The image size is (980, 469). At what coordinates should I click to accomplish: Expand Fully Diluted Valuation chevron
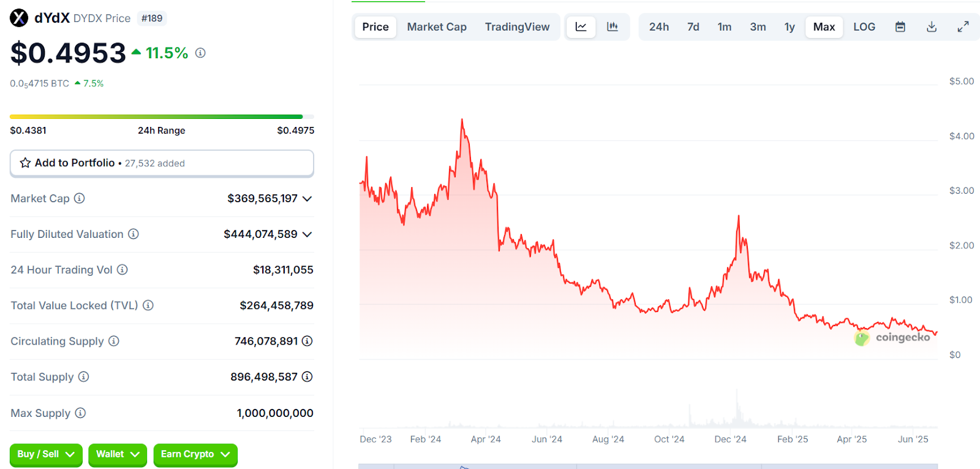307,234
